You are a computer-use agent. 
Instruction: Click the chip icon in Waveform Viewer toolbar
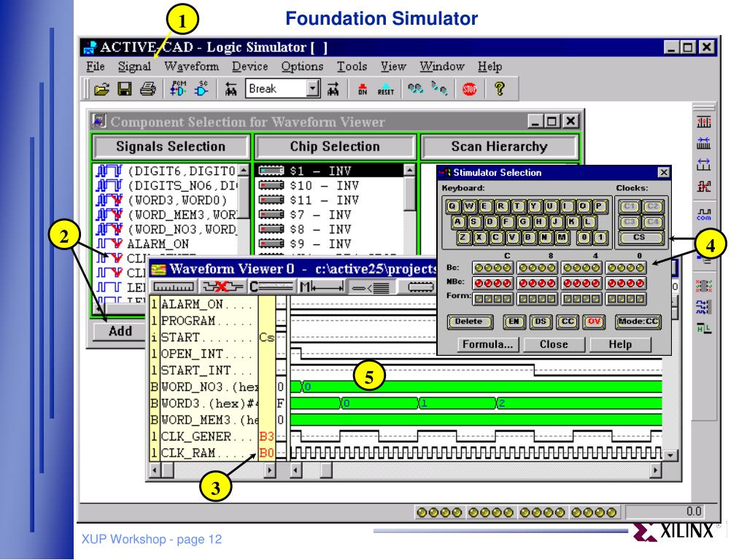[421, 287]
